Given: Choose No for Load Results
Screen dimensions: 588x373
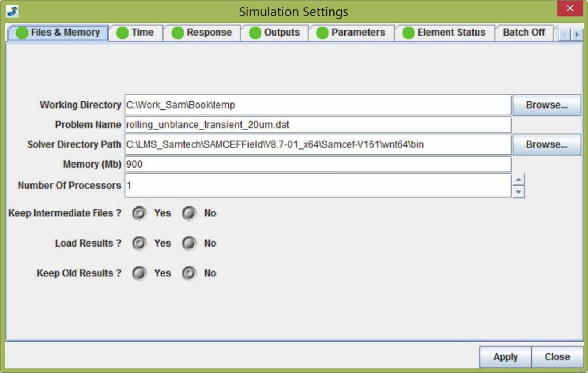Looking at the screenshot, I should [189, 244].
